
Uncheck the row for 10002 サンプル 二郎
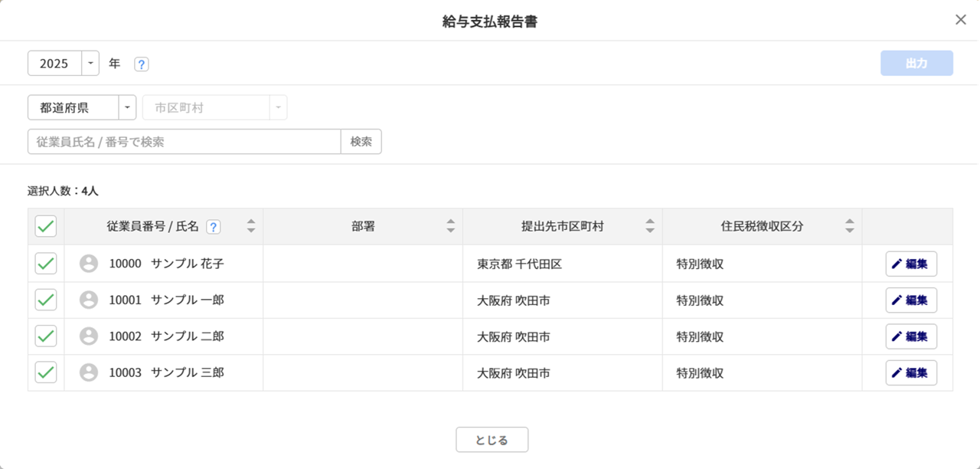(46, 336)
